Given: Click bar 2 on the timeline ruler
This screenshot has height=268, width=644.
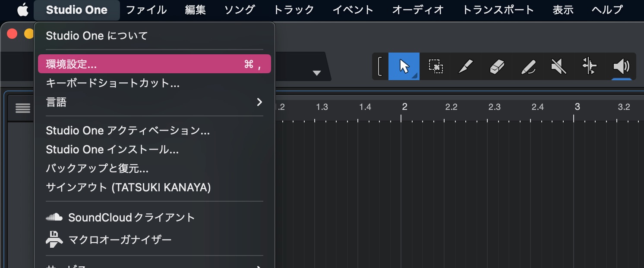Looking at the screenshot, I should point(405,106).
